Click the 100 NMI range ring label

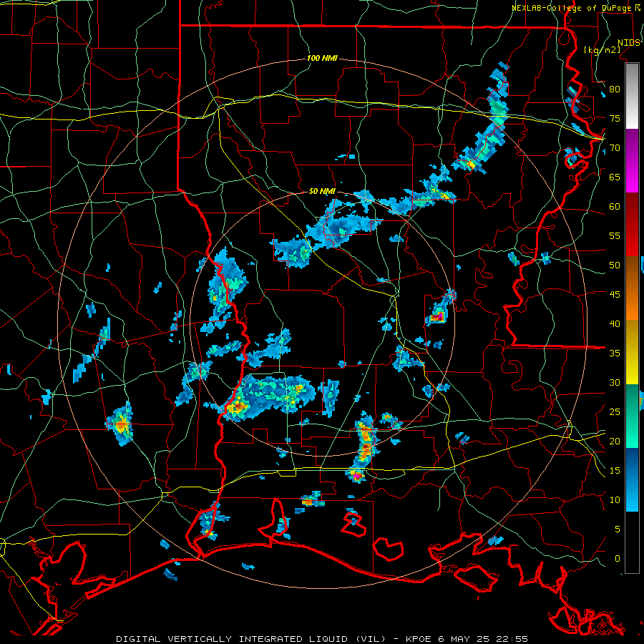tap(322, 59)
